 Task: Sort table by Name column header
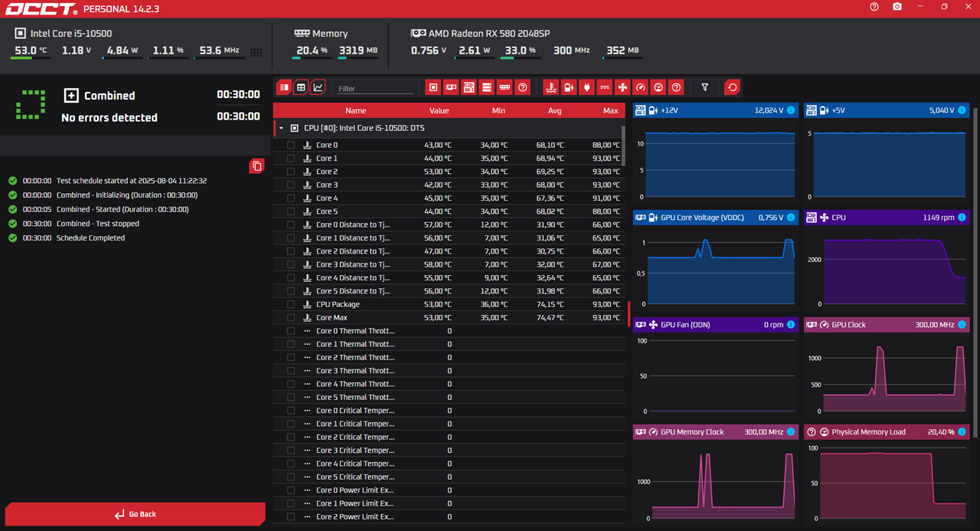pyautogui.click(x=355, y=110)
